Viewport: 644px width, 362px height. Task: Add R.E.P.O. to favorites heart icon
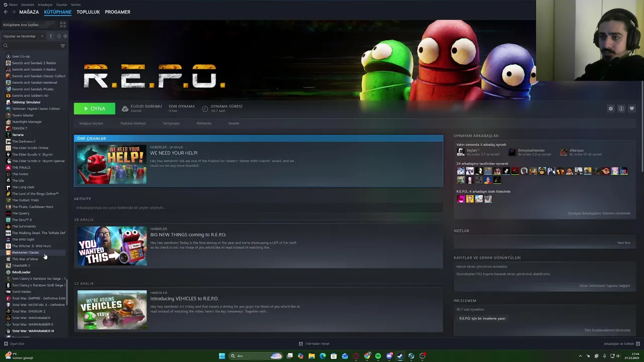pyautogui.click(x=632, y=109)
